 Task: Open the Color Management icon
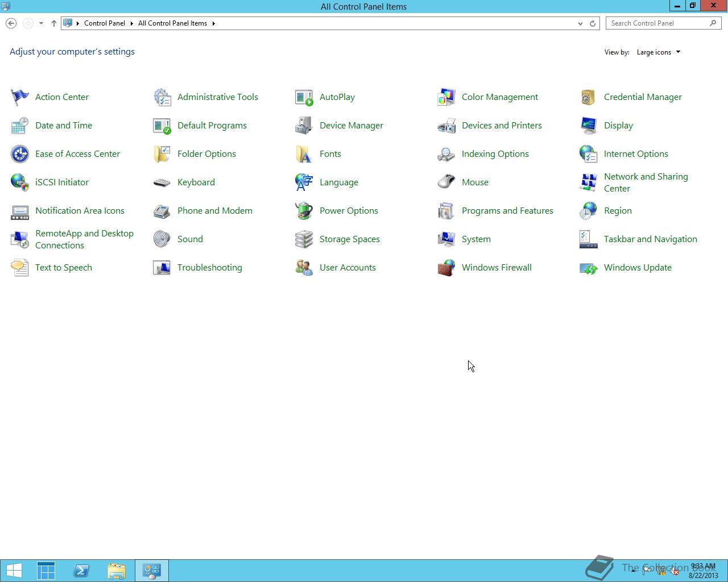(x=446, y=97)
